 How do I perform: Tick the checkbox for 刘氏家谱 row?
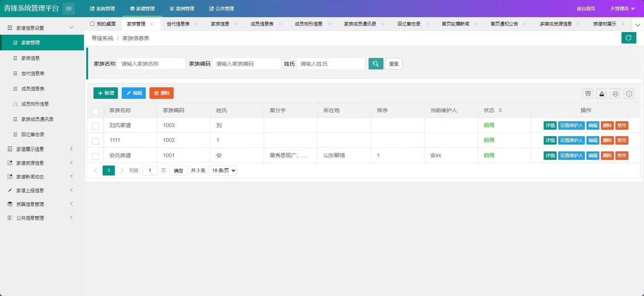click(95, 126)
